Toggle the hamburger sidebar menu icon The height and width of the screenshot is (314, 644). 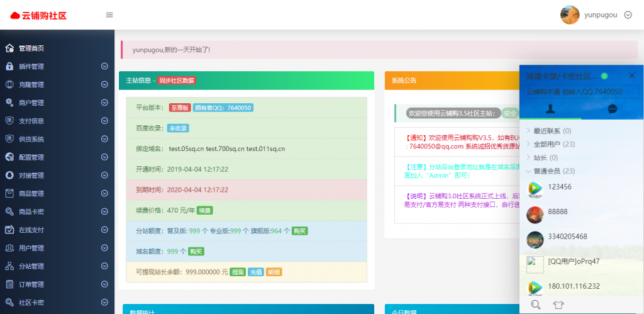click(109, 15)
